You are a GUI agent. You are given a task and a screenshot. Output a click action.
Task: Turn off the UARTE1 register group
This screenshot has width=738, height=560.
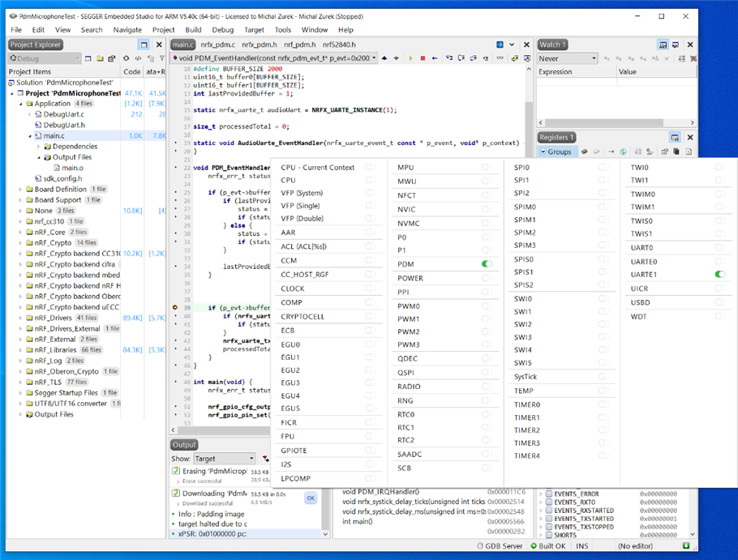719,275
